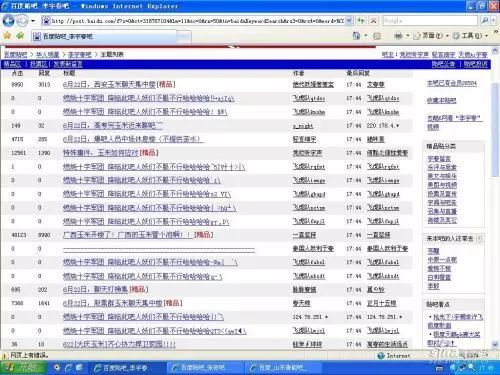Click the Home icon in command bar
This screenshot has width=500, height=375.
356,35
